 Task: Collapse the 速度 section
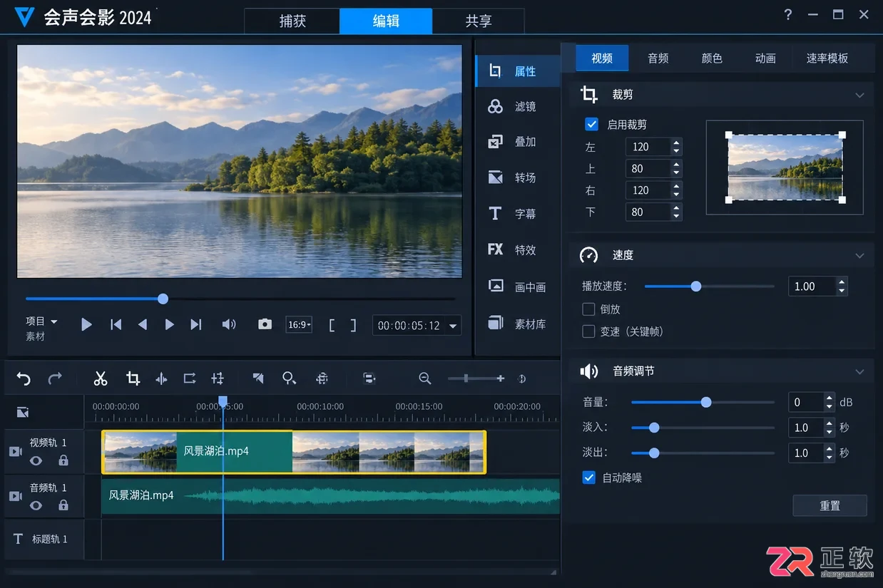[859, 255]
